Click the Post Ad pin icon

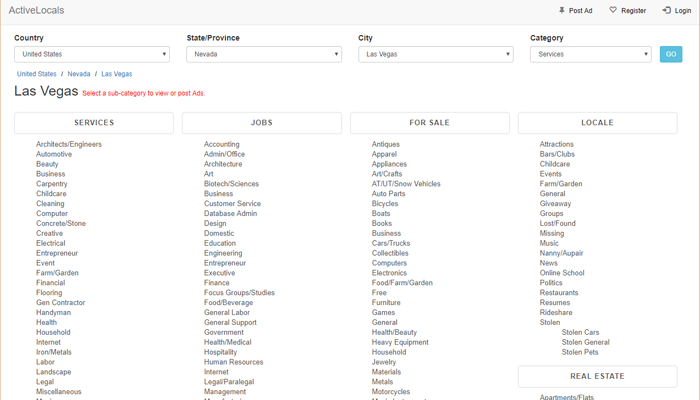point(562,10)
